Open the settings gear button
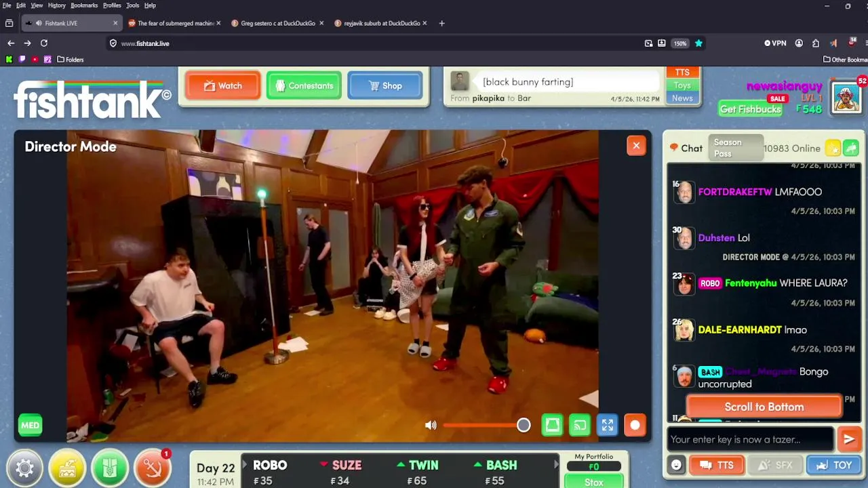The width and height of the screenshot is (868, 488). tap(24, 468)
